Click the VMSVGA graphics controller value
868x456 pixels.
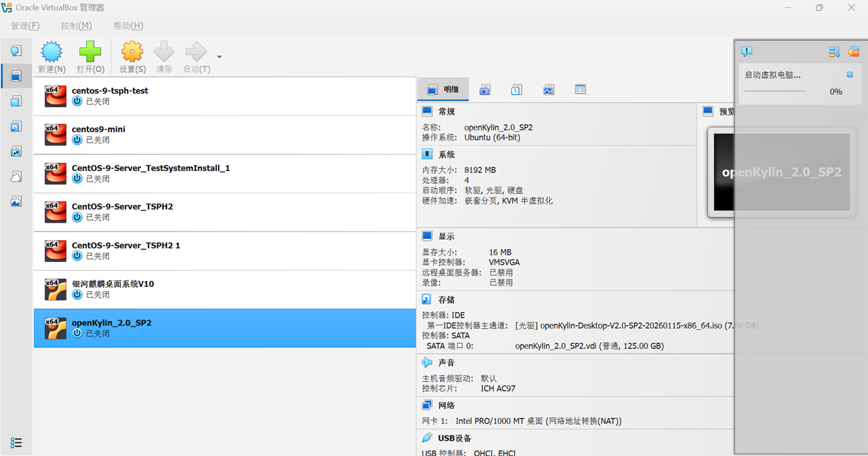point(505,263)
